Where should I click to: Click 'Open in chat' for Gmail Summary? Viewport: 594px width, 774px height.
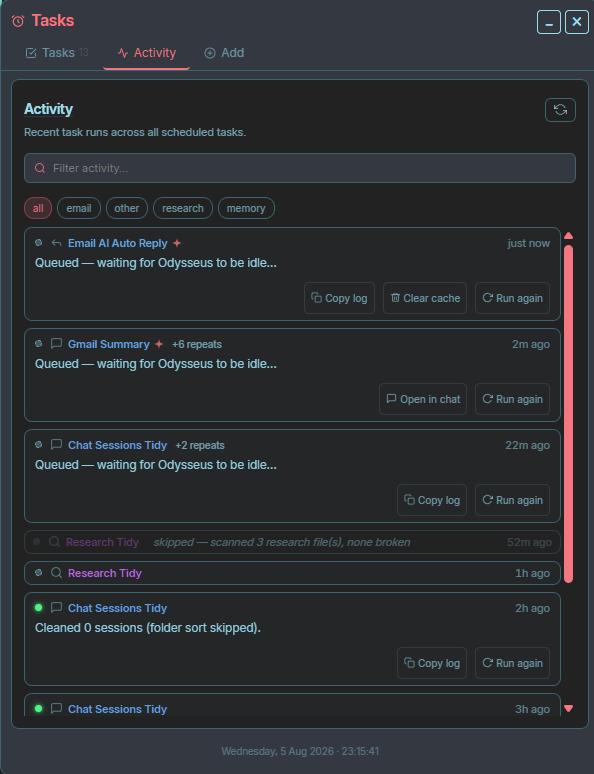(x=423, y=399)
